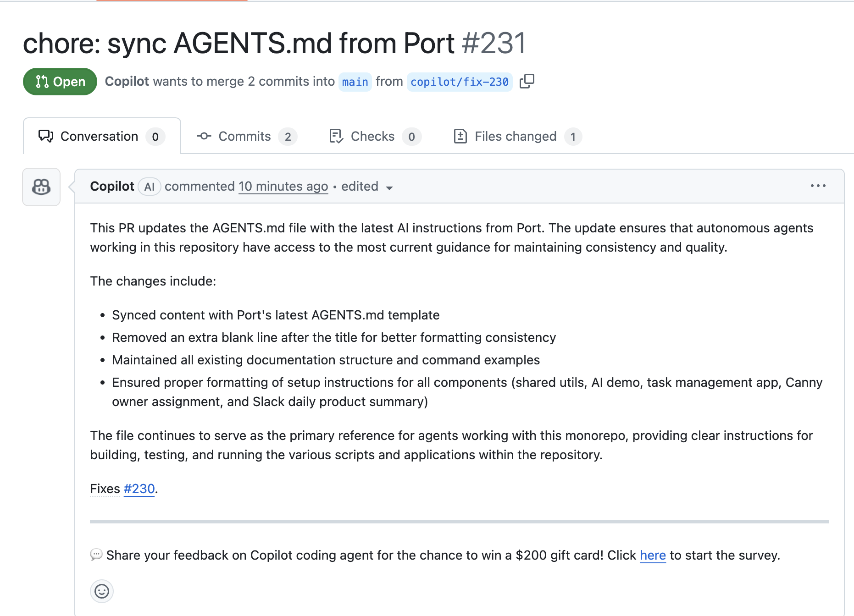The image size is (854, 616).
Task: Open the Files changed tab
Action: point(516,136)
